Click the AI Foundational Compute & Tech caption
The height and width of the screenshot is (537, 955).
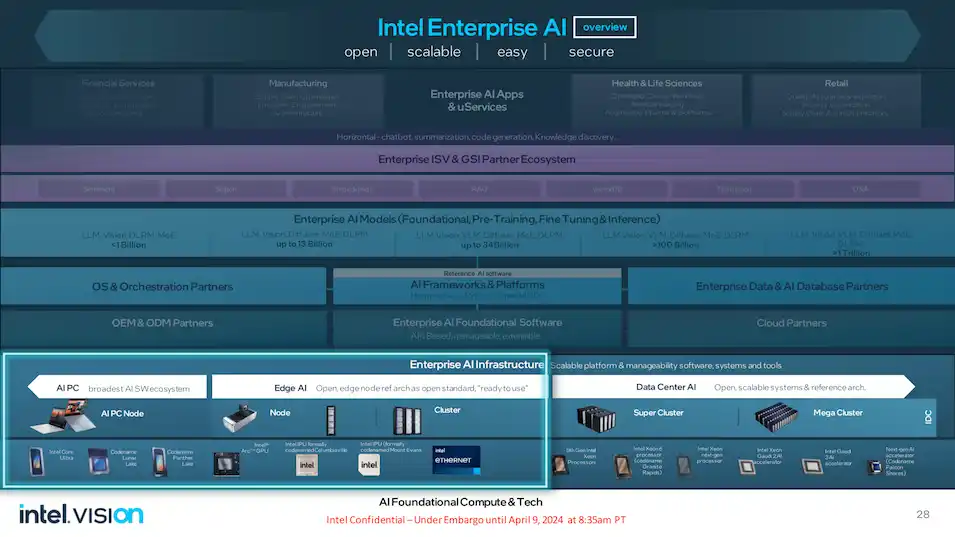click(x=460, y=502)
